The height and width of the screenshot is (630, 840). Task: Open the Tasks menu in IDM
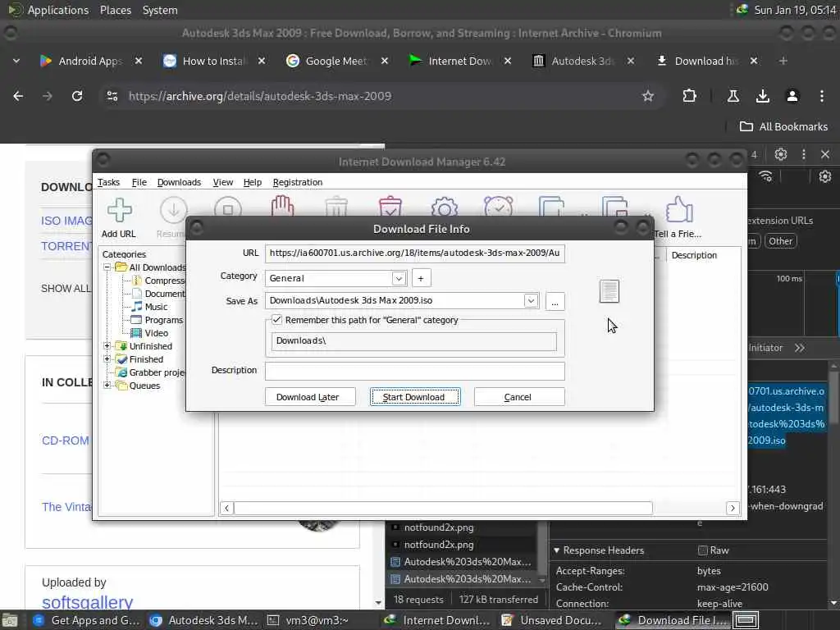pyautogui.click(x=108, y=182)
